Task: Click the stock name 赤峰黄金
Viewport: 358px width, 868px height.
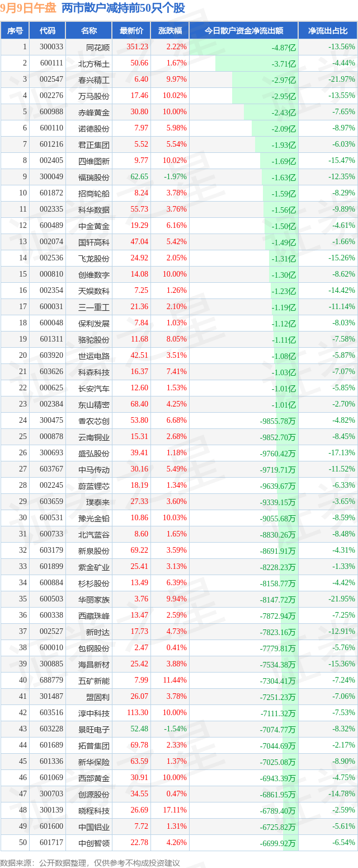Action: coord(94,112)
